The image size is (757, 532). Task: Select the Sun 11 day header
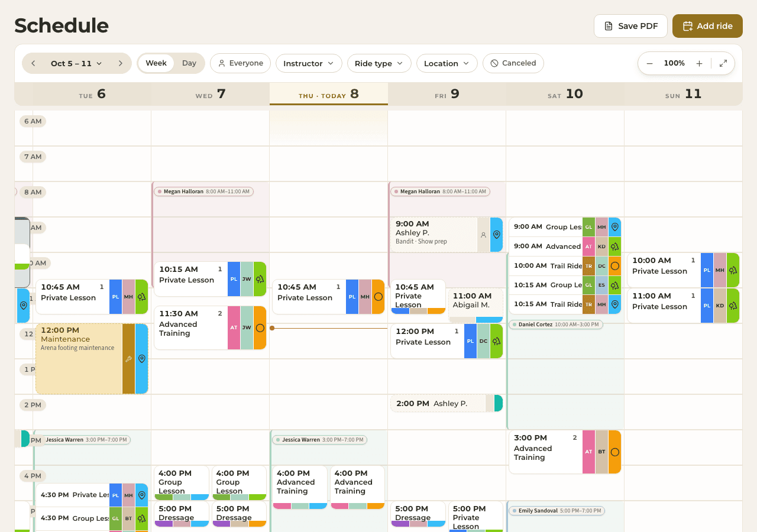[x=684, y=94]
